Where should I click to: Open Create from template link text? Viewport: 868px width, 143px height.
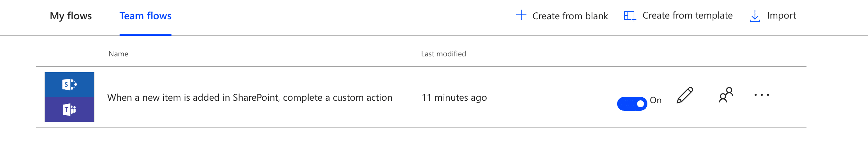pos(687,15)
